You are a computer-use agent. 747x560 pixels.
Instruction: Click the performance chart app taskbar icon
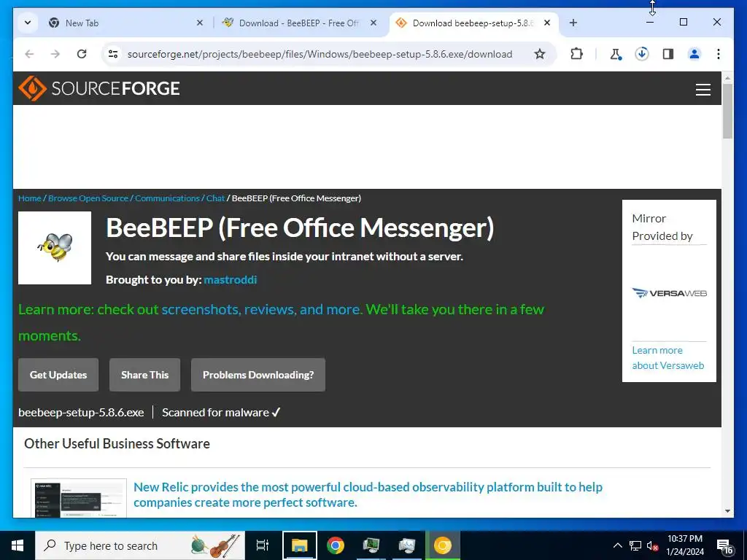406,545
